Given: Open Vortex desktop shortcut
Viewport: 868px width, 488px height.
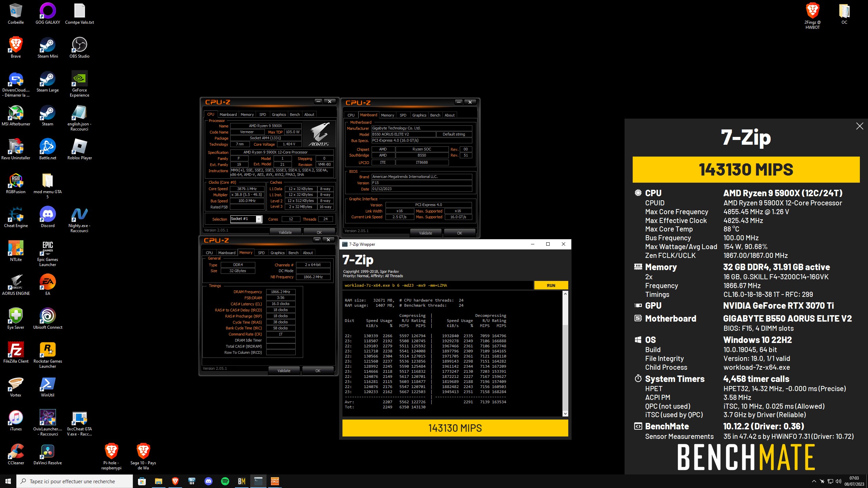Looking at the screenshot, I should click(x=16, y=386).
